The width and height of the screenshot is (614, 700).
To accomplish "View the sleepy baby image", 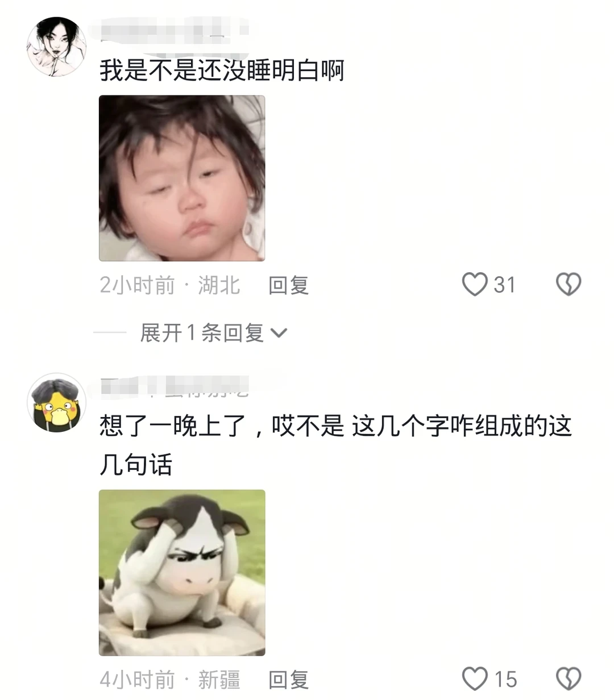I will click(x=182, y=178).
